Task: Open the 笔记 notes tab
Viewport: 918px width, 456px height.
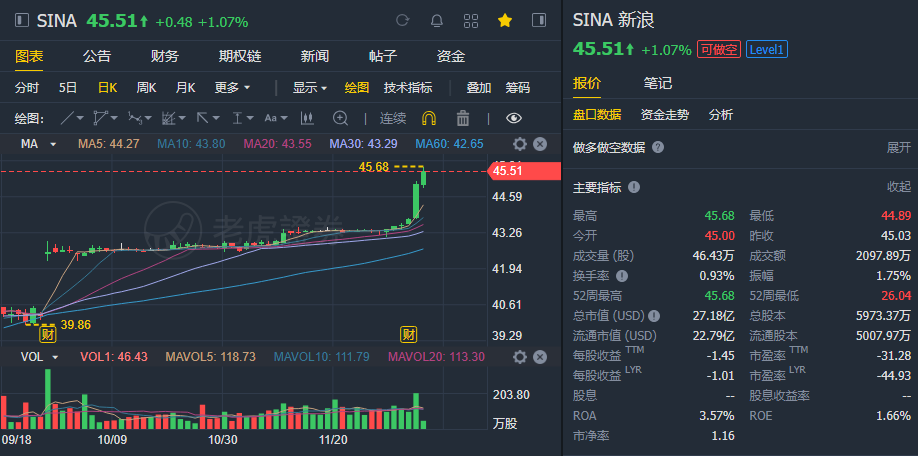Action: click(x=657, y=83)
